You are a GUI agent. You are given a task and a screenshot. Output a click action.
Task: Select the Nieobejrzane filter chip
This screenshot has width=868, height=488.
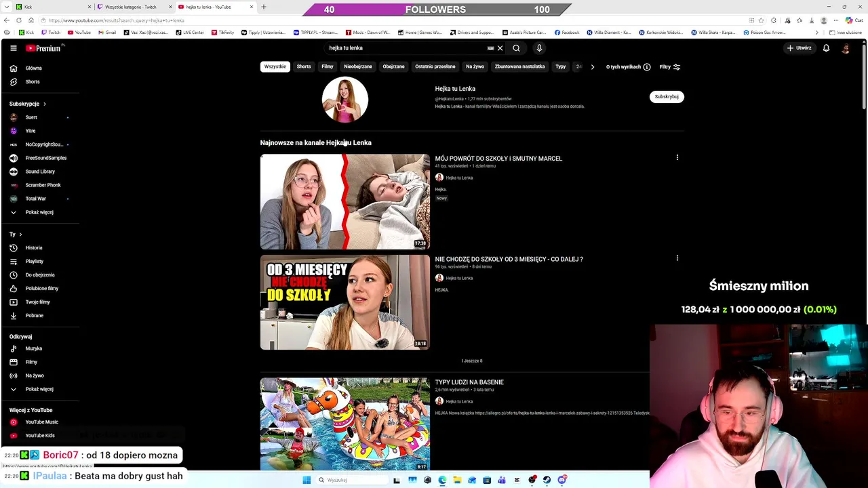coord(358,66)
